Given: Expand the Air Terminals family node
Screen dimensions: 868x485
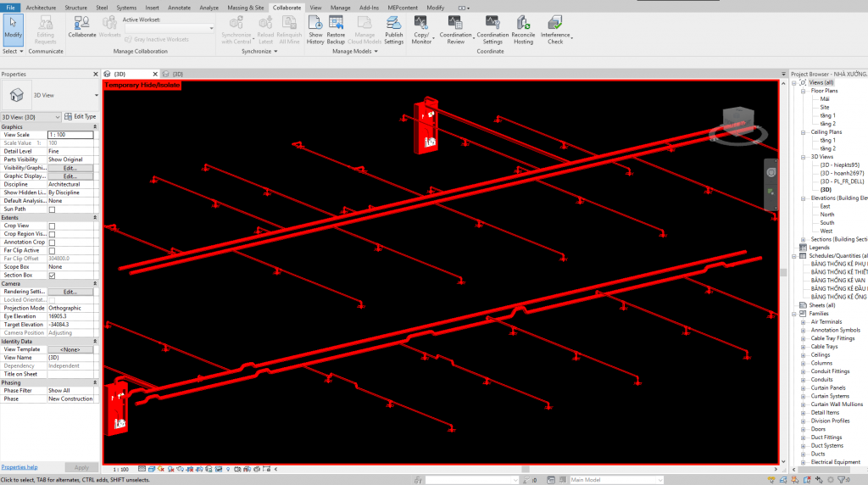Looking at the screenshot, I should point(804,321).
